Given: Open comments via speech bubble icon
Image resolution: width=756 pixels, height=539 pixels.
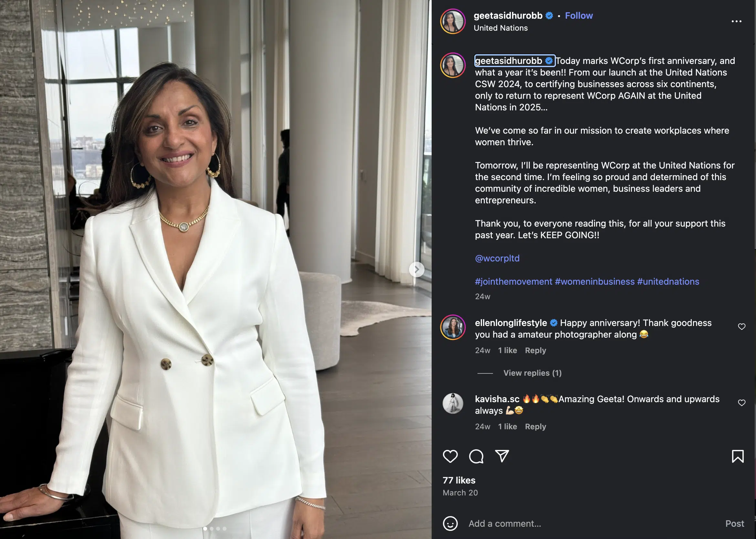Looking at the screenshot, I should (x=476, y=456).
